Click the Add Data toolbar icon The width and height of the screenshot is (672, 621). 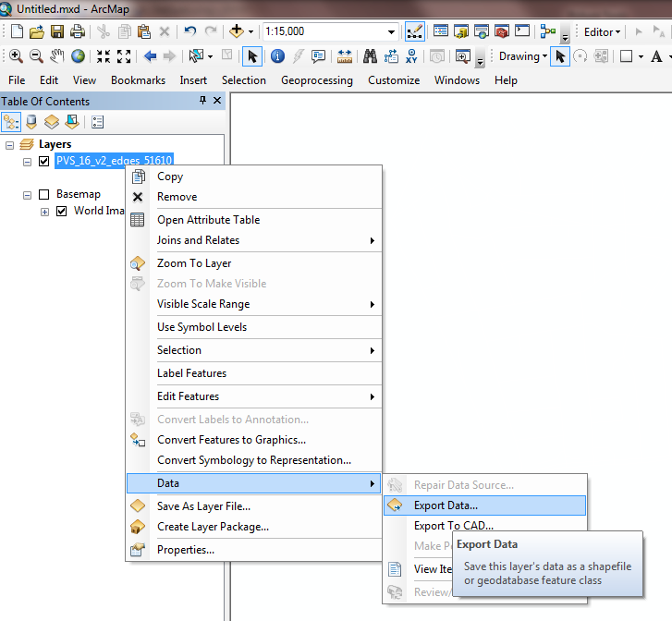(x=237, y=31)
